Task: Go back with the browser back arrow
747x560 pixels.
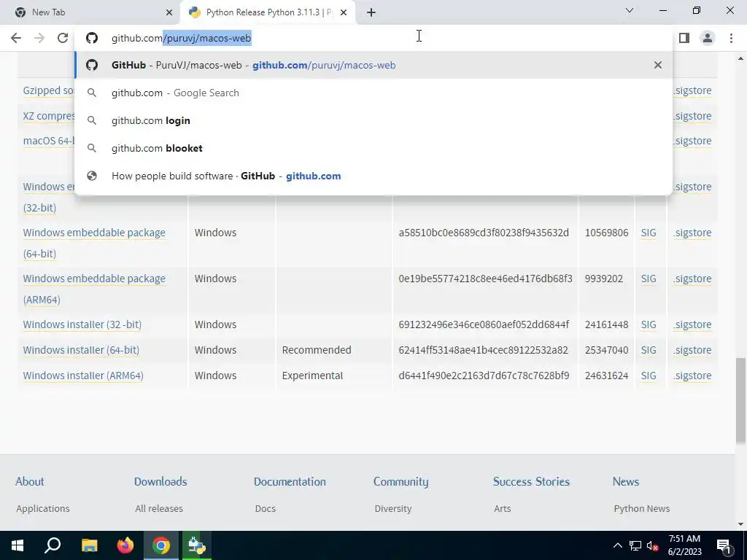Action: pyautogui.click(x=16, y=38)
